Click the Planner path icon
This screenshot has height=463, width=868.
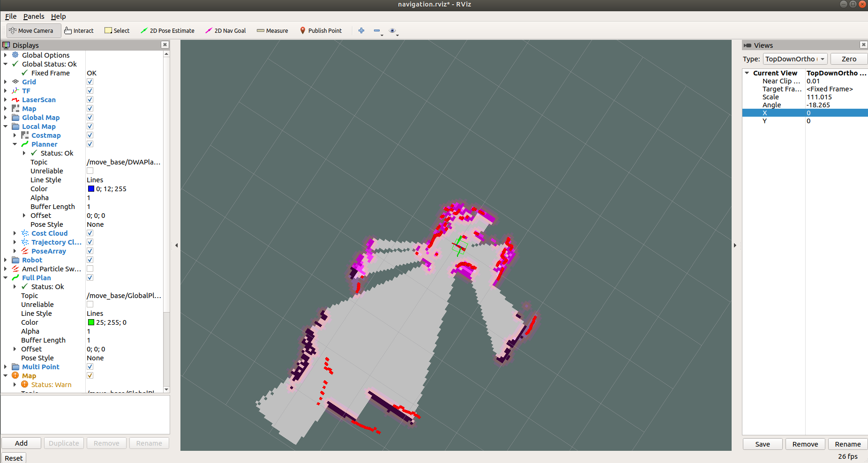[25, 144]
